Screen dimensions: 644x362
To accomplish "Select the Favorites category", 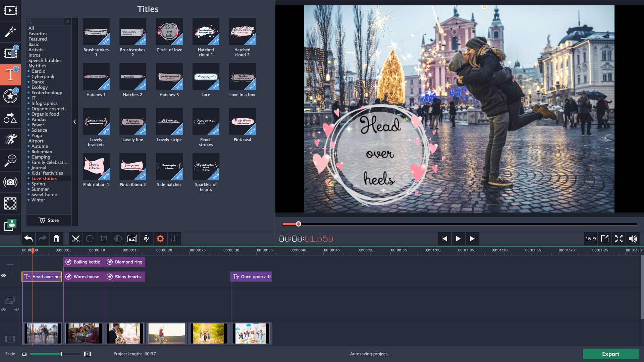I will (x=38, y=34).
